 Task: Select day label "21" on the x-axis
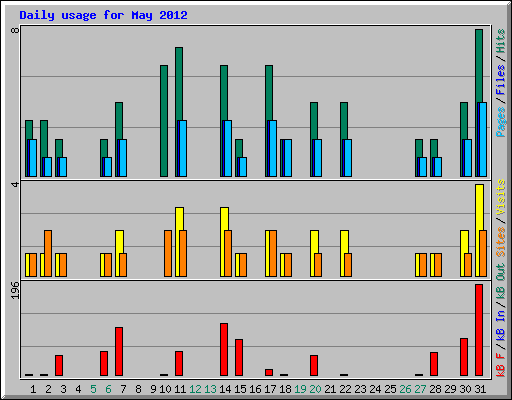coord(330,389)
